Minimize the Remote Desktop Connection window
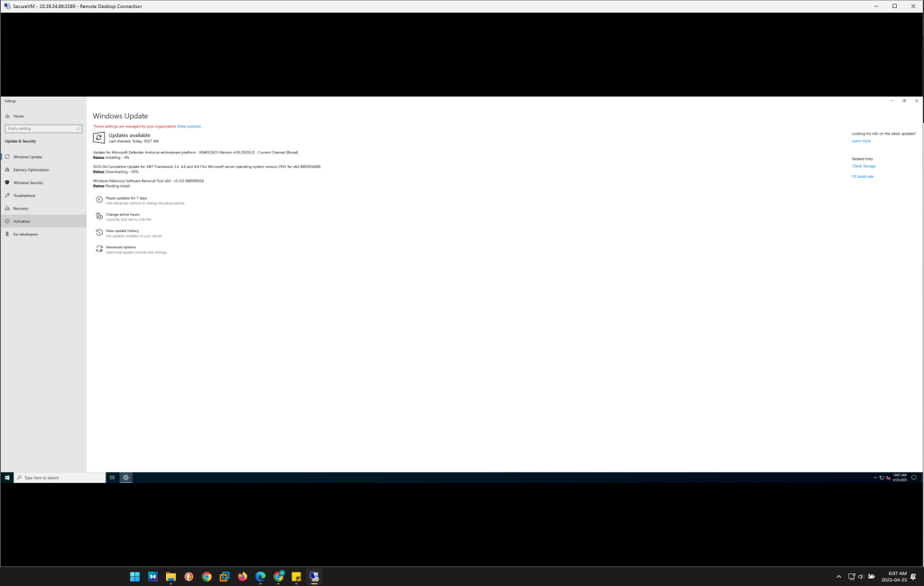Viewport: 924px width, 586px height. click(876, 6)
